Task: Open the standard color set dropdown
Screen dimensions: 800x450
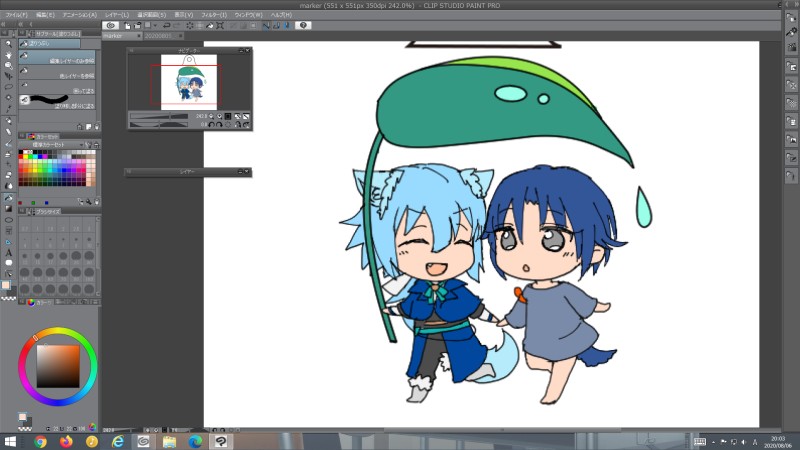Action: click(x=80, y=145)
